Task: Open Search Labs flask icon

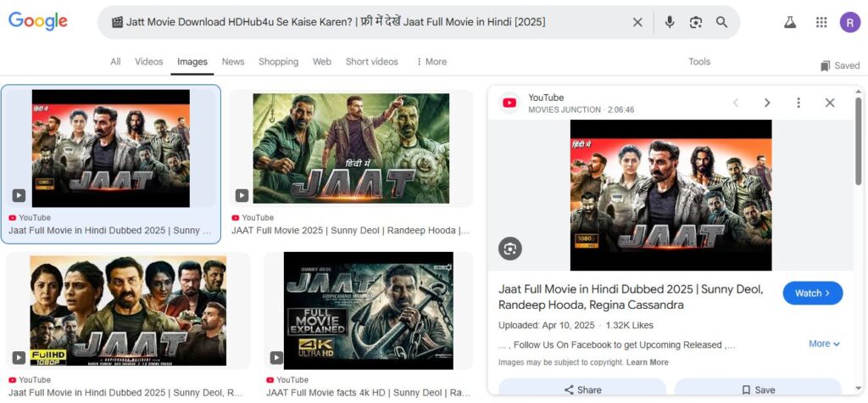Action: (x=790, y=22)
